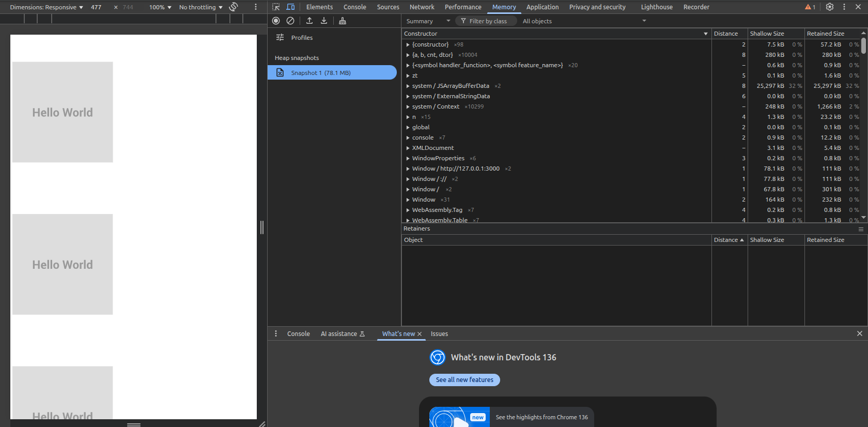Switch to the Application tab
Viewport: 868px width, 427px height.
pyautogui.click(x=542, y=7)
